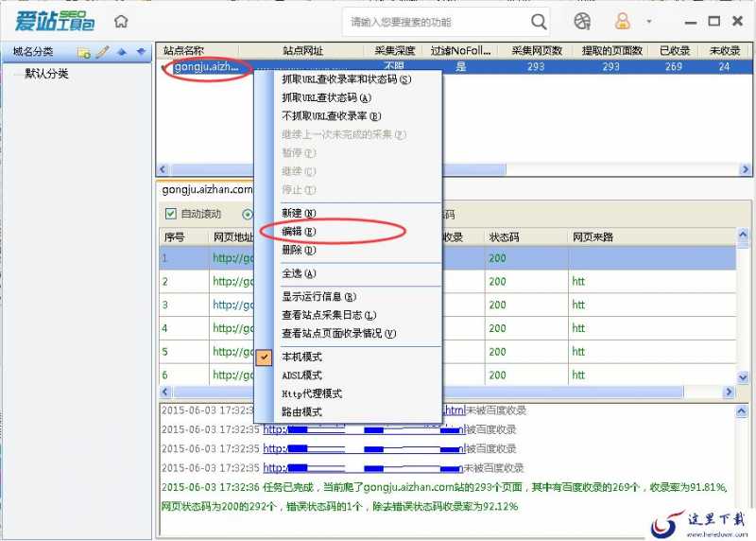This screenshot has height=541, width=756.
Task: Sort by the 提取的页面数 column header
Action: coord(611,50)
